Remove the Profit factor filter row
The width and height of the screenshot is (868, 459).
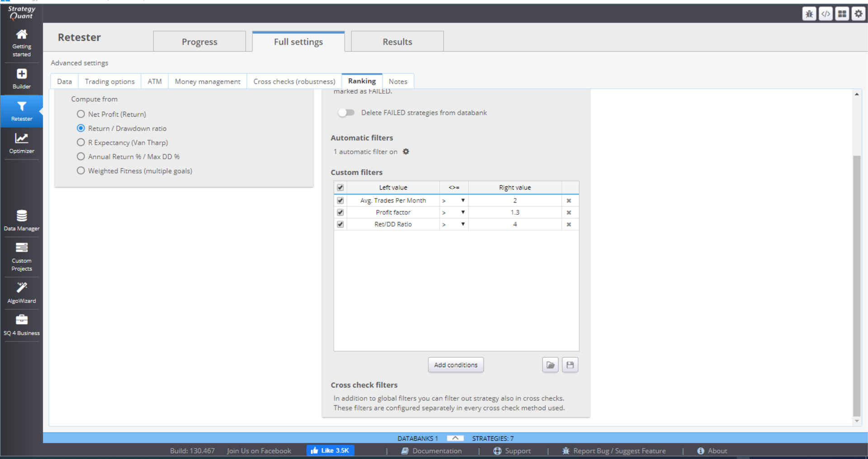point(569,212)
